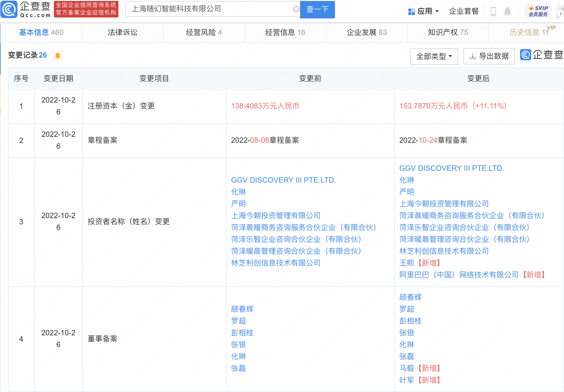Open 严明 link in 变更前 investor list

click(238, 204)
